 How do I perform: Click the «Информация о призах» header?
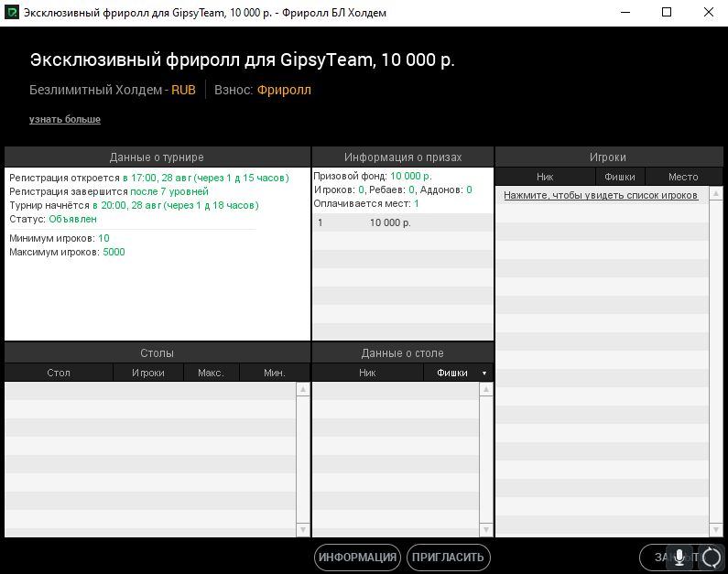coord(403,157)
